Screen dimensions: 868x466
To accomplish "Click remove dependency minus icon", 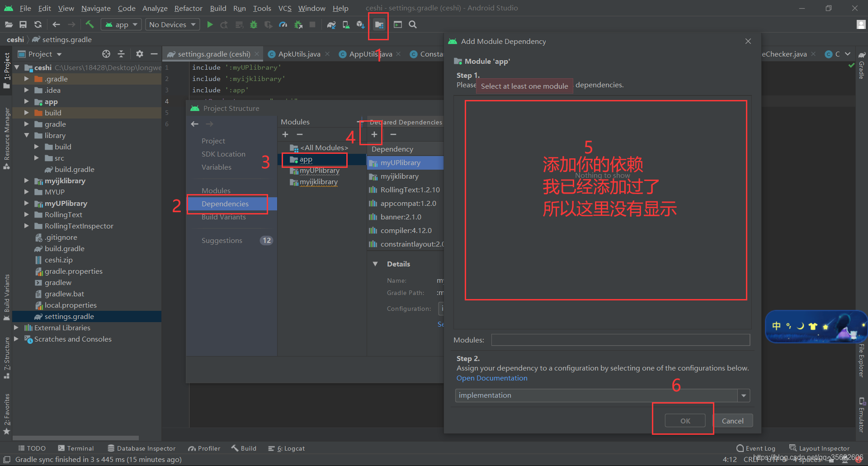I will tap(393, 134).
